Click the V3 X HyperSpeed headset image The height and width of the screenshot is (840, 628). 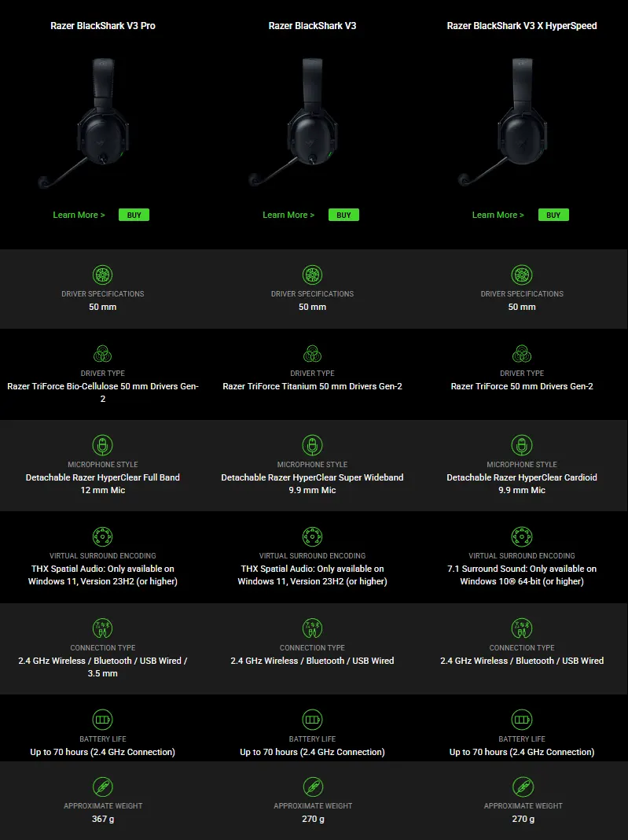coord(504,123)
